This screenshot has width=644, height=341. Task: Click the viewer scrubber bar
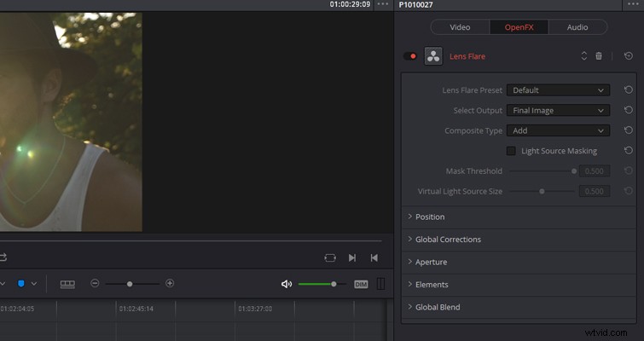(191, 241)
